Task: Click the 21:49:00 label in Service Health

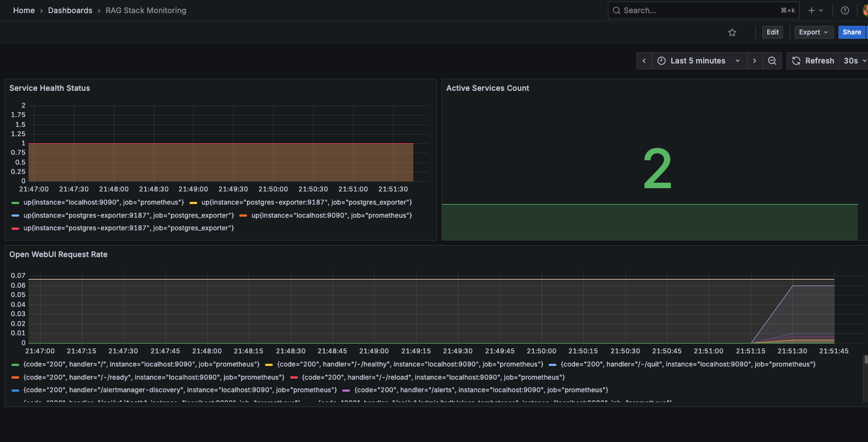Action: [193, 189]
